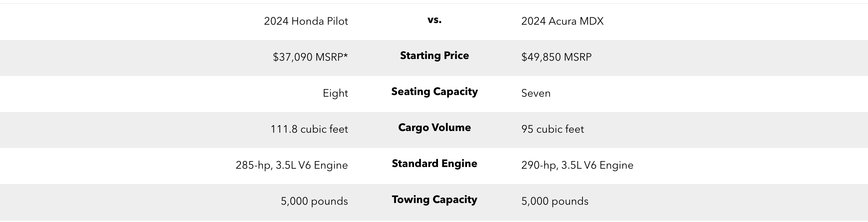Click the 95 cubic feet value
The height and width of the screenshot is (222, 868).
click(552, 129)
